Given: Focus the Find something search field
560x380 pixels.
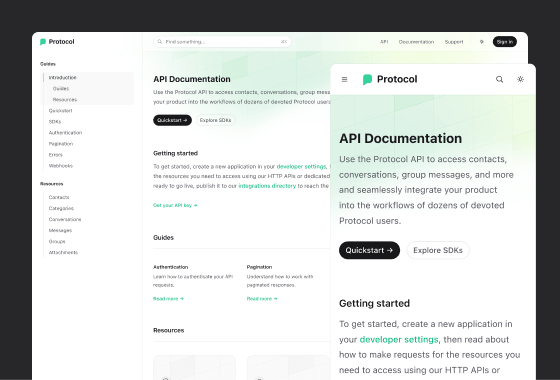Looking at the screenshot, I should (222, 42).
